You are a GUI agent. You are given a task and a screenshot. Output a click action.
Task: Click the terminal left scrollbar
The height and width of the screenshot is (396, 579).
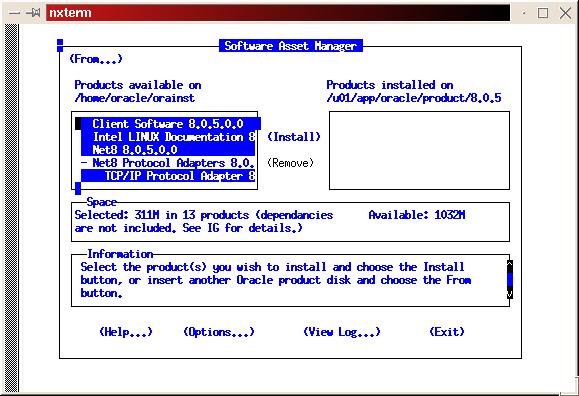[x=11, y=208]
